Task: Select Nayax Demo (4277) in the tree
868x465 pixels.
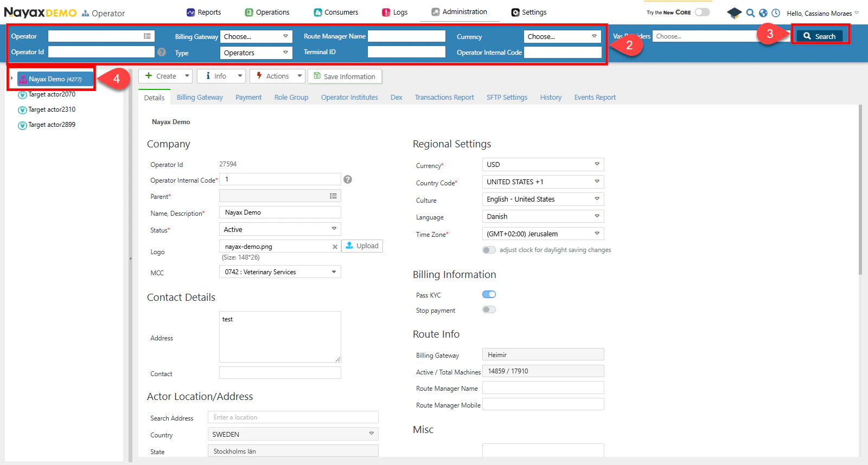Action: [x=55, y=79]
